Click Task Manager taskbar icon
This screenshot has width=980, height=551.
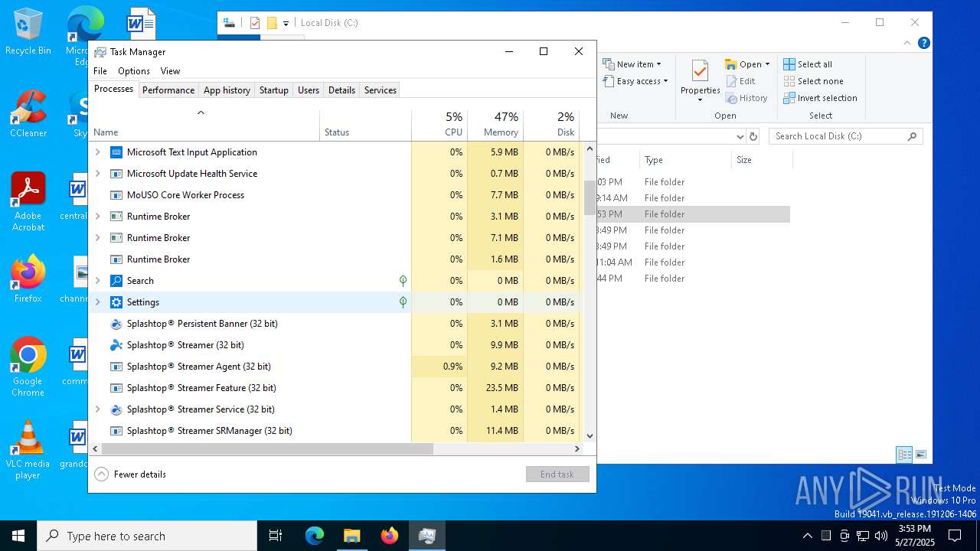click(x=426, y=536)
